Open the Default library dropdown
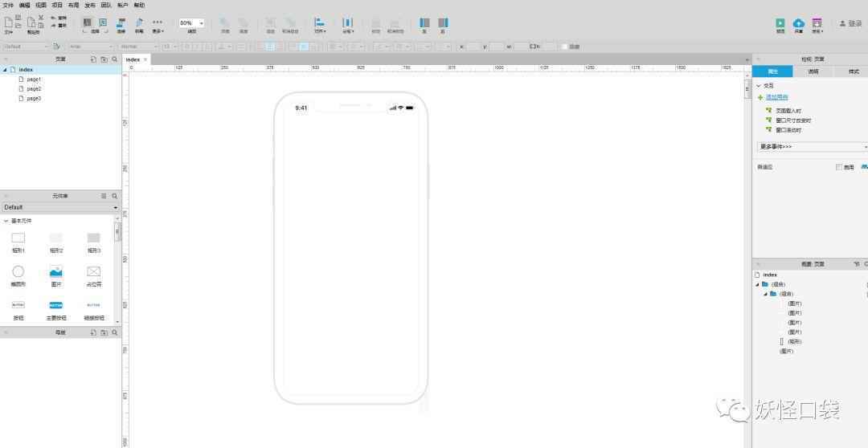This screenshot has width=868, height=448. 60,207
